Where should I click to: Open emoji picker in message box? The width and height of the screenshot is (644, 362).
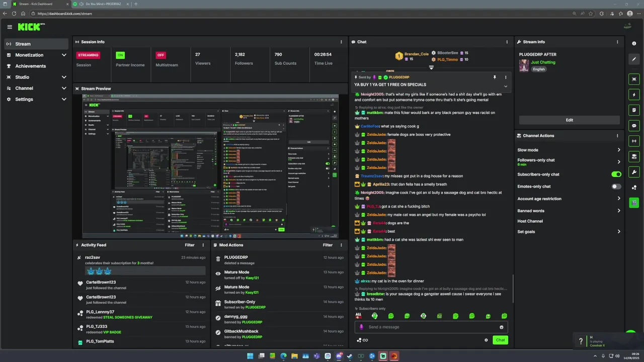click(501, 327)
